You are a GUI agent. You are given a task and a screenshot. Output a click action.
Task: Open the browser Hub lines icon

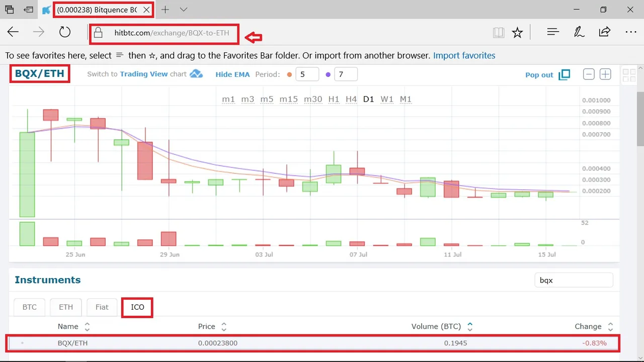pyautogui.click(x=553, y=32)
